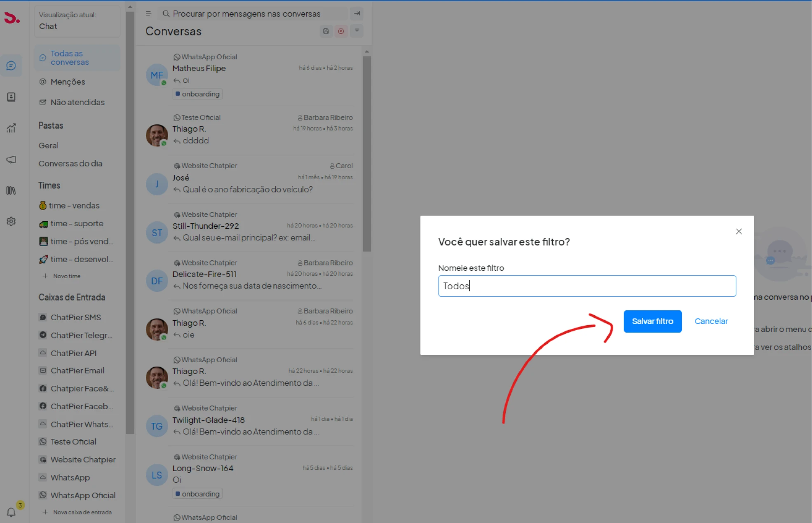
Task: Click the Salvar filtro button
Action: (x=652, y=321)
